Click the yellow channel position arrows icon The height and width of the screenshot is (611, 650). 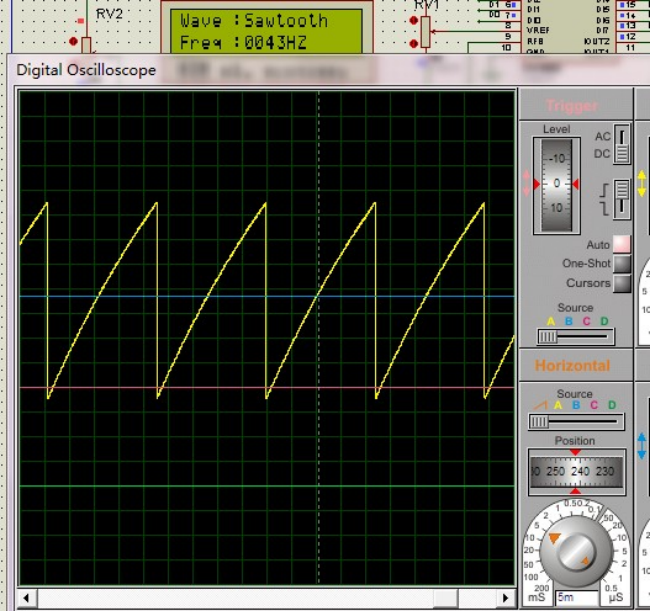click(x=642, y=183)
